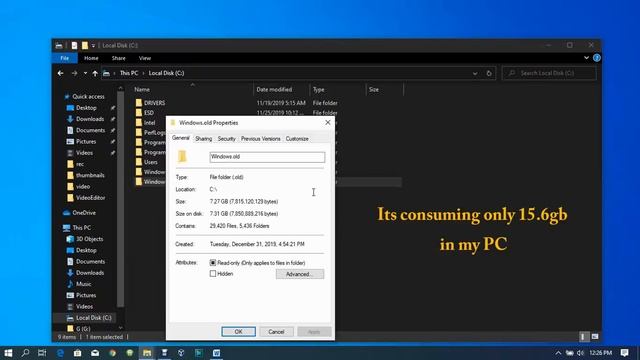Click the navigation pane scrollbar
Image resolution: width=640 pixels, height=360 pixels.
click(120, 200)
